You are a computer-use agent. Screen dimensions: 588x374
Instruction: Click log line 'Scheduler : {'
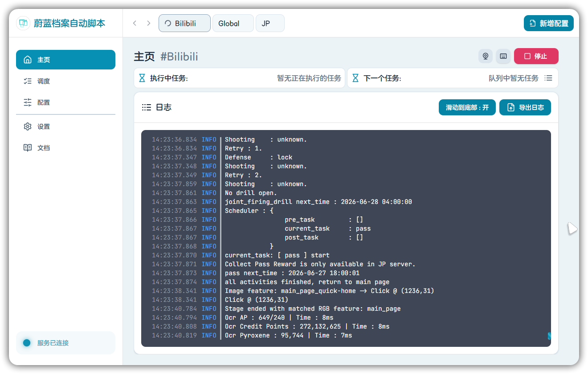tap(249, 211)
